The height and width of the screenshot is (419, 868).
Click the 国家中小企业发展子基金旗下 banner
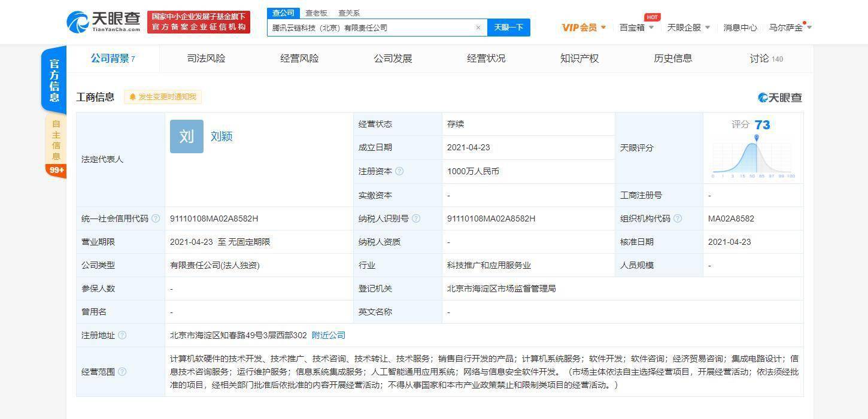(x=199, y=22)
